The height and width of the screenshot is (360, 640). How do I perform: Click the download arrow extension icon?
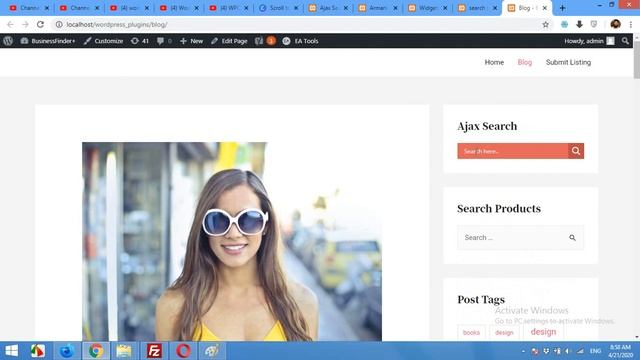tap(579, 24)
